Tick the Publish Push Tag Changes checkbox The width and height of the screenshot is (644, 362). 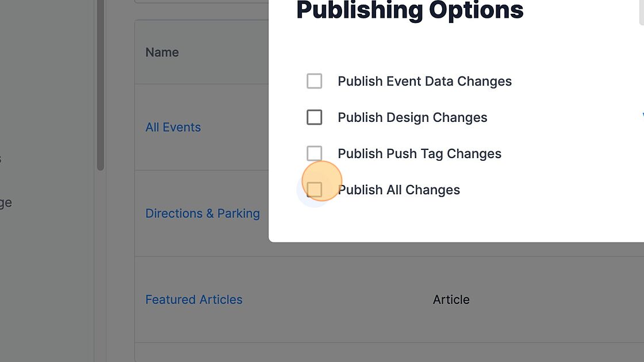[315, 153]
